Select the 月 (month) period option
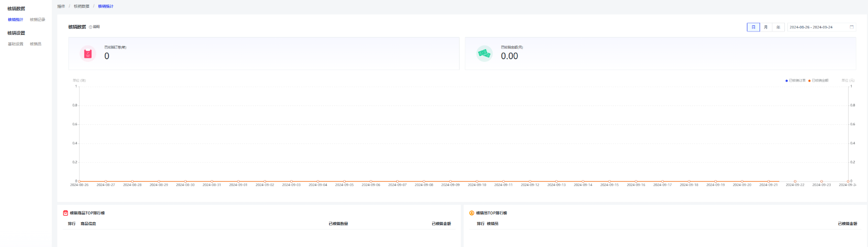The width and height of the screenshot is (868, 247). (766, 27)
